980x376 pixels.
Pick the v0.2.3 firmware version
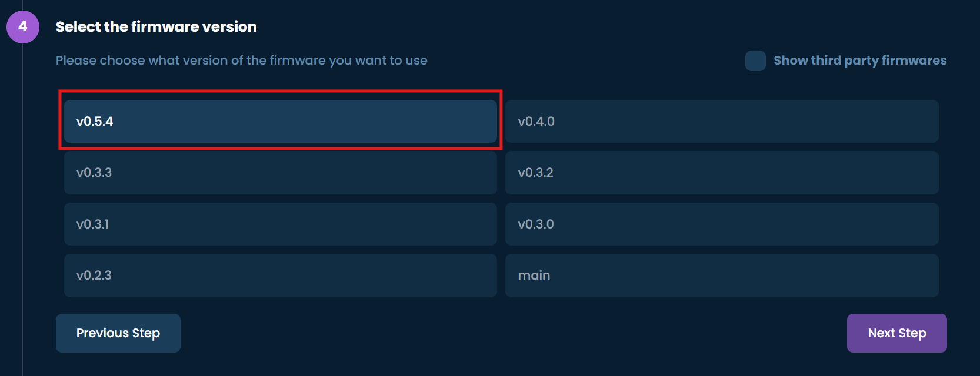tap(281, 276)
